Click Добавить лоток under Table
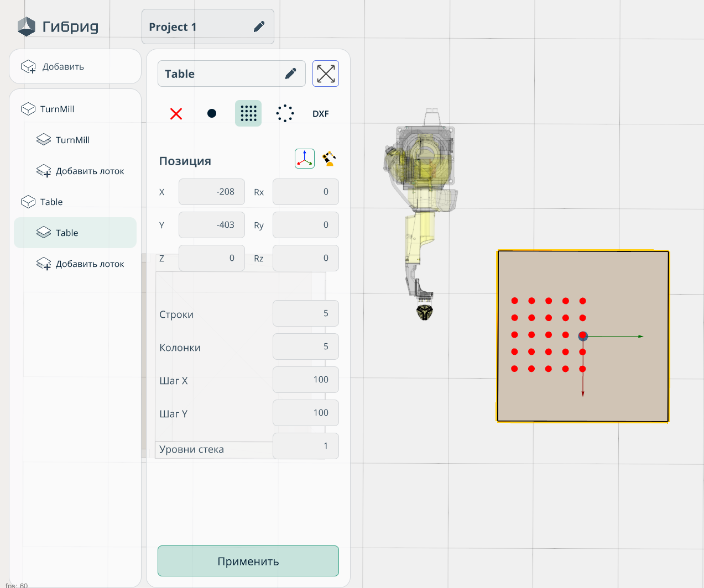 point(90,264)
